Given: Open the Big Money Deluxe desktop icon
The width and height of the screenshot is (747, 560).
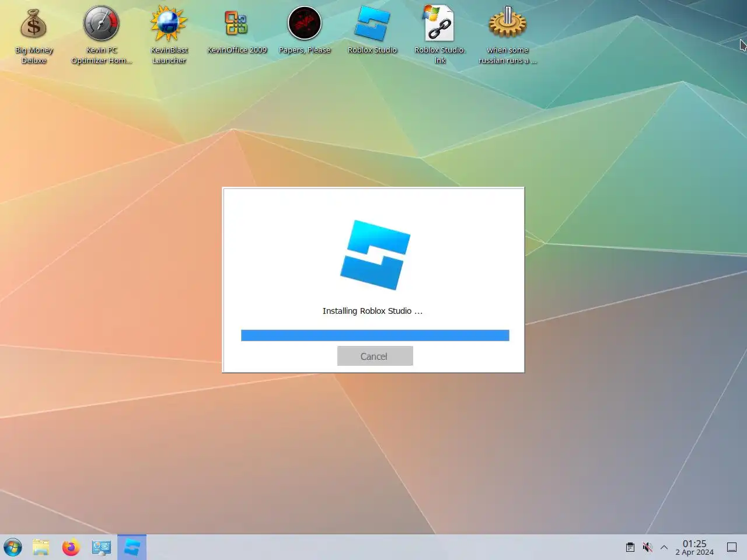Looking at the screenshot, I should (34, 35).
